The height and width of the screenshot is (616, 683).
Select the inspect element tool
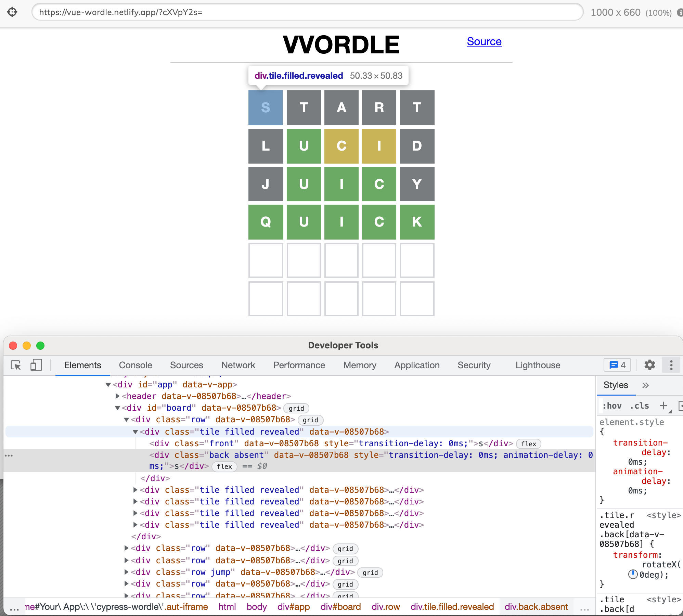[15, 365]
